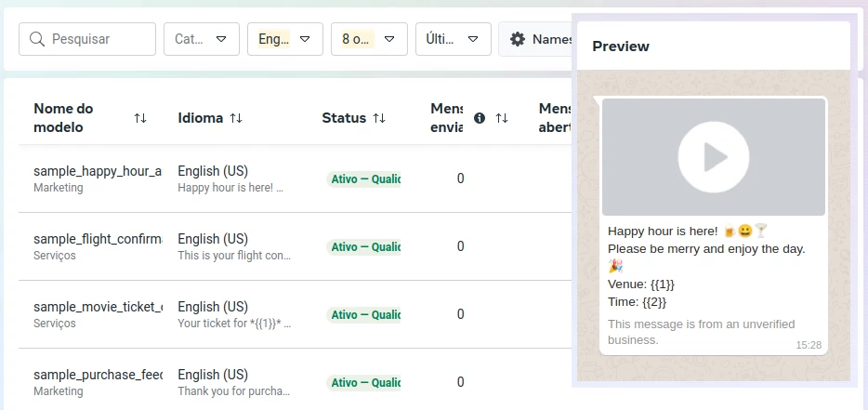Expand the '8 o...' status filter dropdown
Viewport: 868px width, 410px height.
tap(368, 39)
